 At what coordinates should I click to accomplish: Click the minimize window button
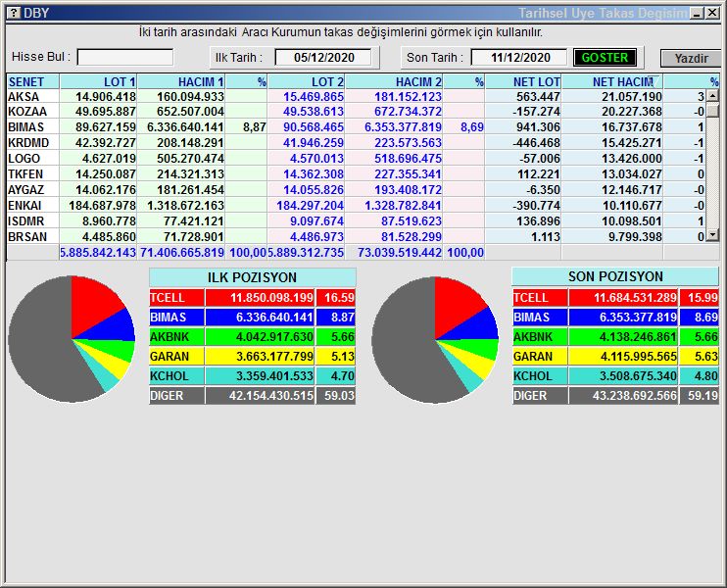tap(697, 13)
